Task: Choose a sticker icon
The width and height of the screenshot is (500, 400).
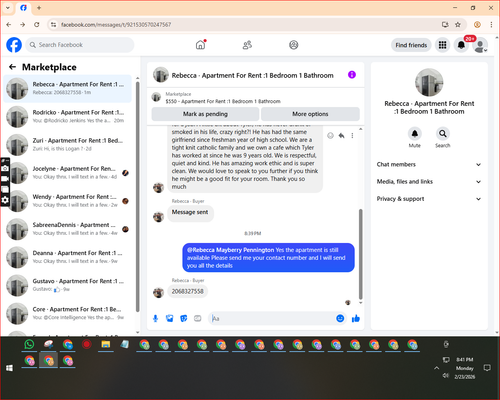Action: pos(184,319)
